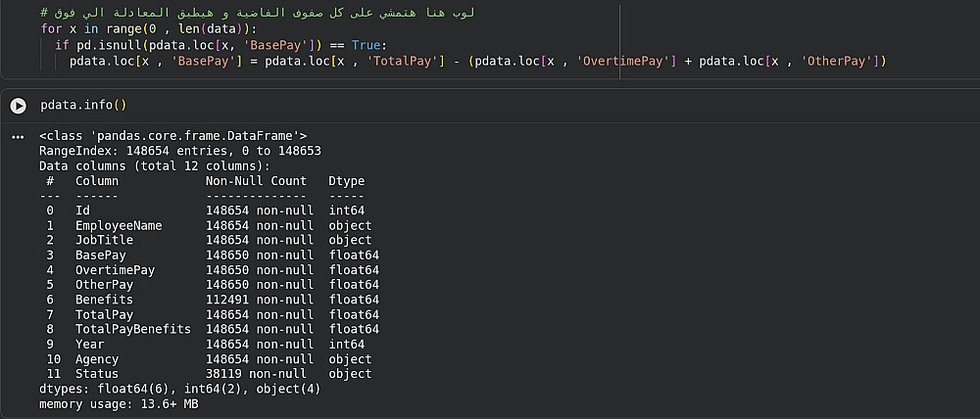Viewport: 980px width, 419px height.
Task: Click the pd.isnull condition line
Action: tap(221, 46)
